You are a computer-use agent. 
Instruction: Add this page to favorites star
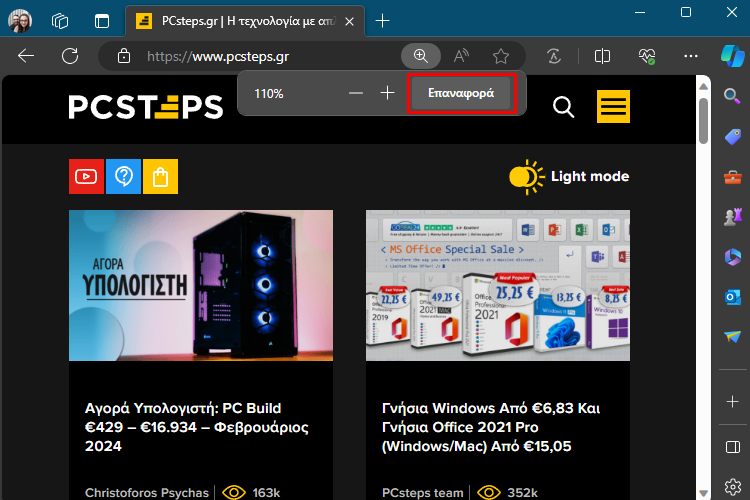[501, 56]
